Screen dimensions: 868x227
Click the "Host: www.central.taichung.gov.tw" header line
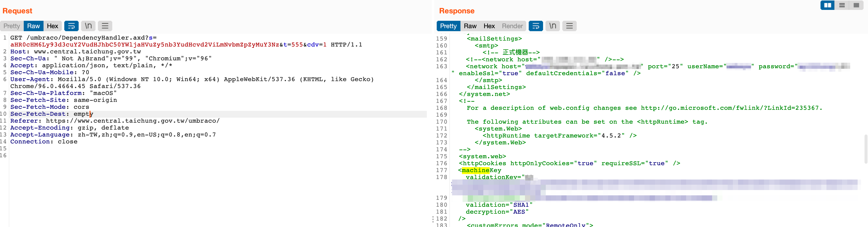pos(75,51)
